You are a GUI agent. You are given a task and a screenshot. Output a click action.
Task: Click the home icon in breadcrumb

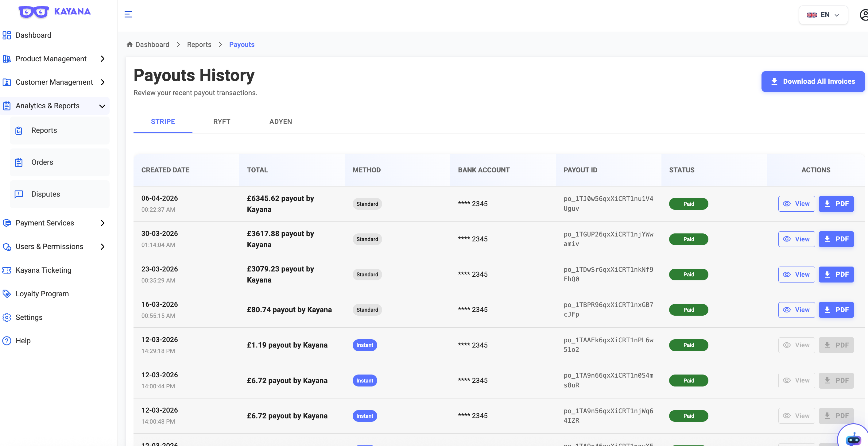130,44
